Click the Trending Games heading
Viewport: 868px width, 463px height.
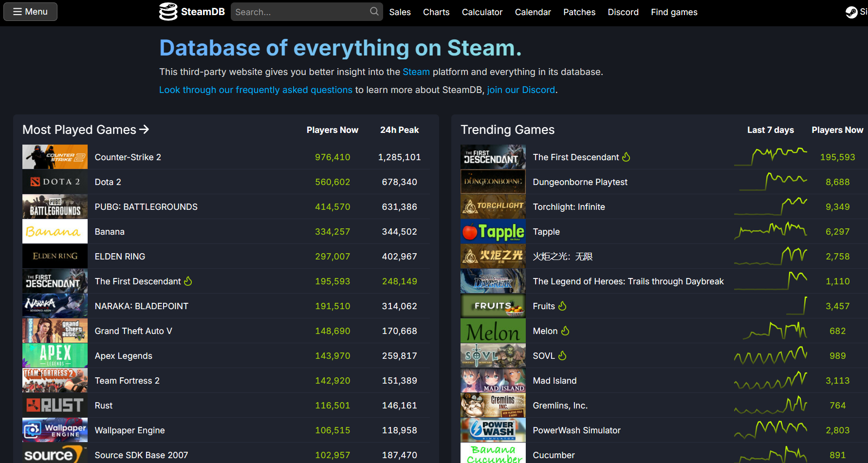click(507, 130)
